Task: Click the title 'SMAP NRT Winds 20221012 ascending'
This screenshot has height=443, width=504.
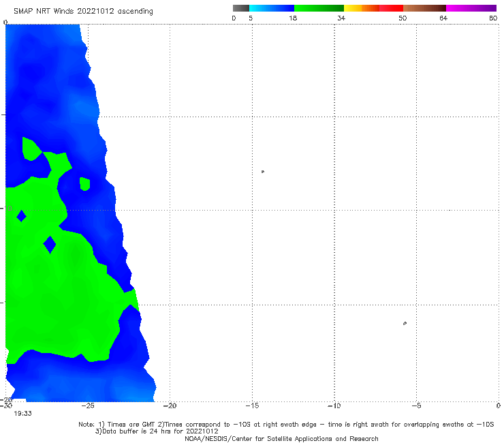Action: 83,11
